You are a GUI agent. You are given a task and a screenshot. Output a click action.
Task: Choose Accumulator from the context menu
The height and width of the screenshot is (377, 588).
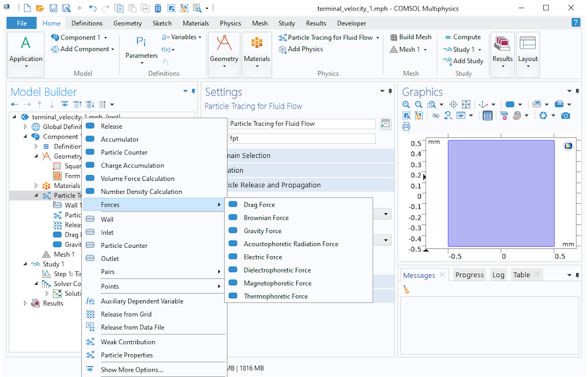[154, 139]
